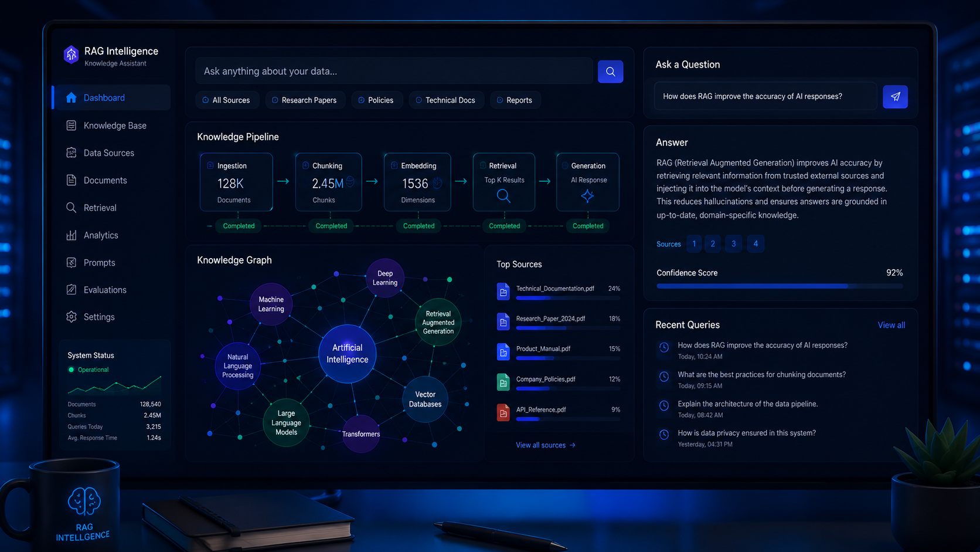Click the Evaluations sidebar icon
Viewport: 980px width, 552px height.
click(x=72, y=290)
